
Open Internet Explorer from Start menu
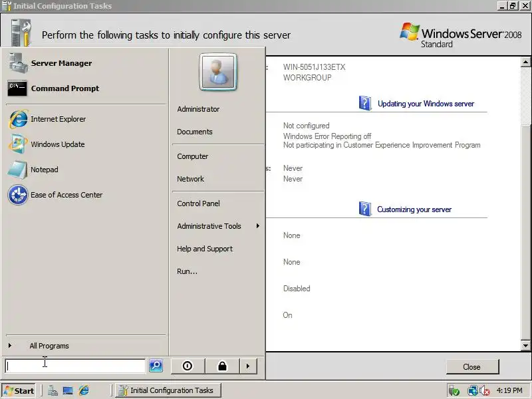(x=18, y=119)
